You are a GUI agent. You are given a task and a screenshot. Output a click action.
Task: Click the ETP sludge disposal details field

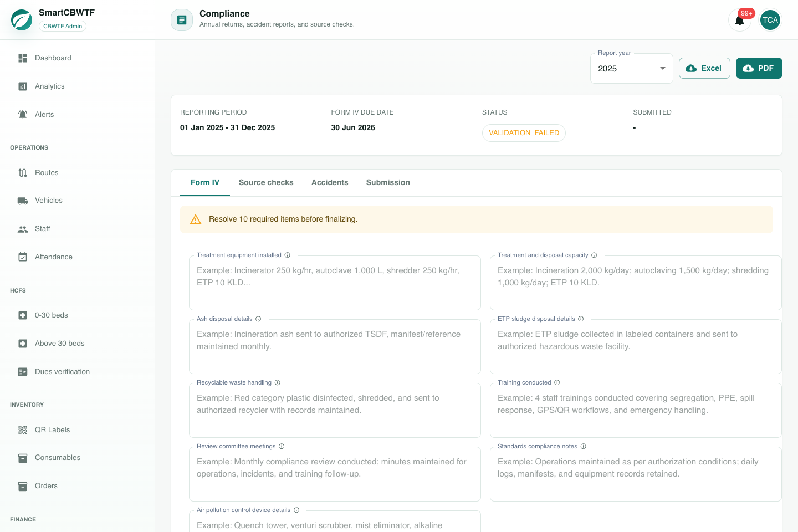[636, 346]
